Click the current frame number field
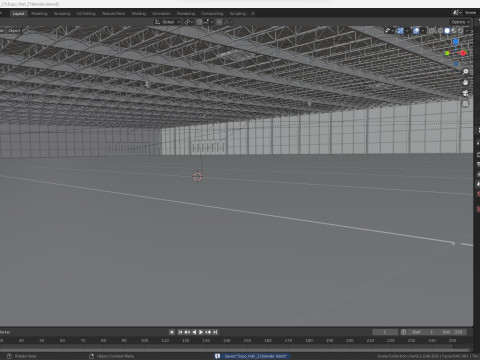 (x=385, y=332)
